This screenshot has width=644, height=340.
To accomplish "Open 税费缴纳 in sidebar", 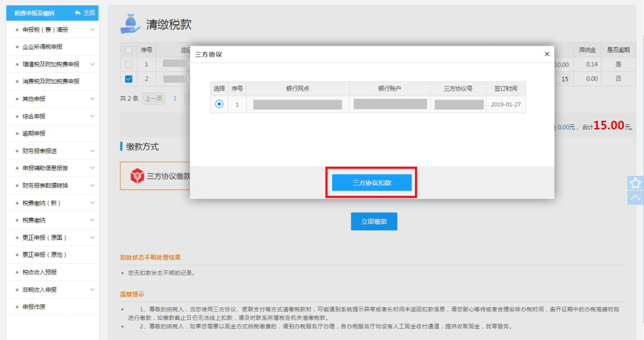I will tap(33, 220).
